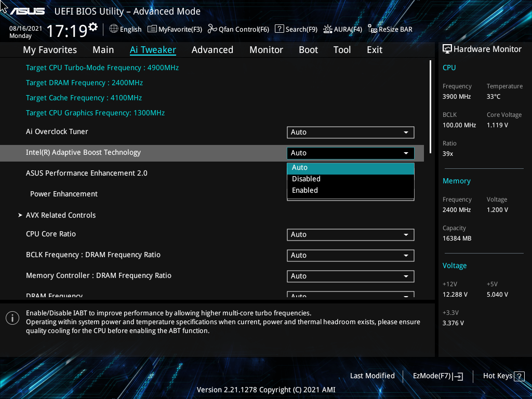Open the Monitor tab

point(266,50)
